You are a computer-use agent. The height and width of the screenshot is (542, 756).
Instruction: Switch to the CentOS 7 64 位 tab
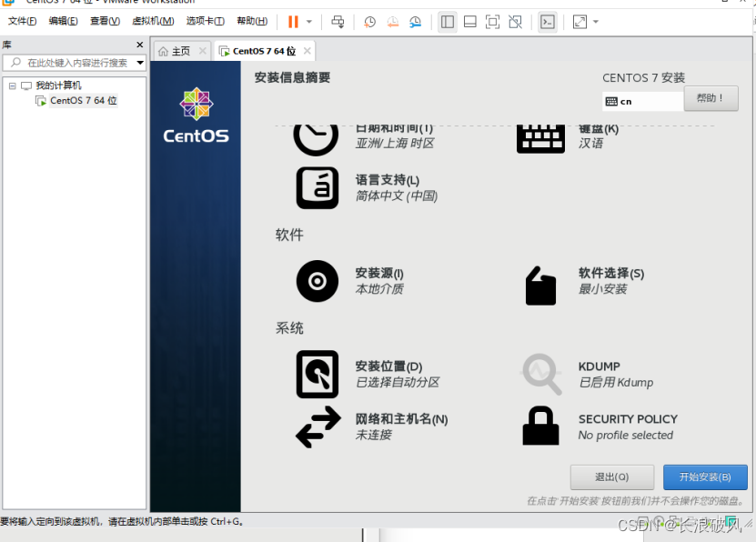[x=264, y=51]
